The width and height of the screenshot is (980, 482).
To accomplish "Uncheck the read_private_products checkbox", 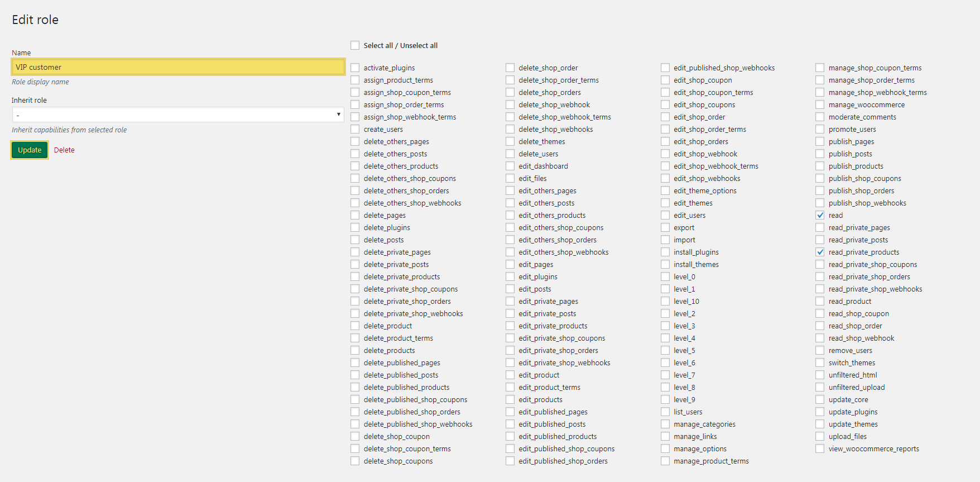I will coord(820,252).
